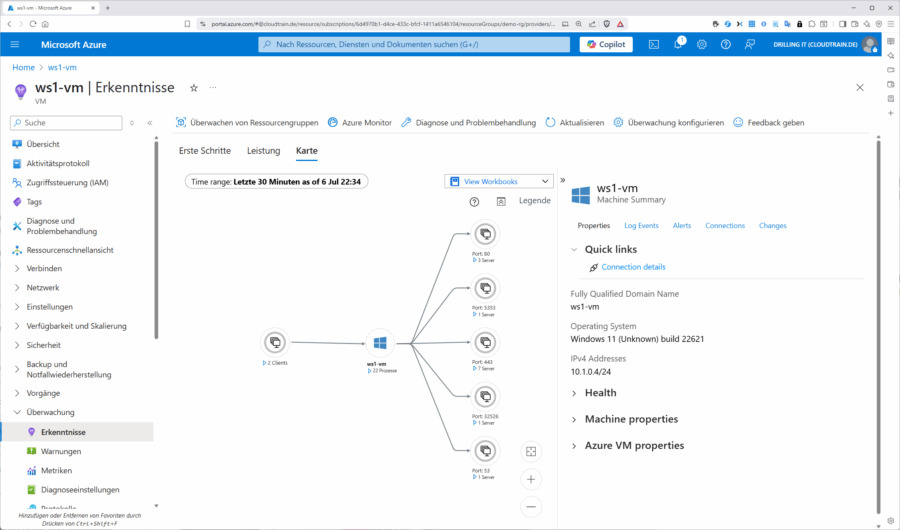The width and height of the screenshot is (900, 530).
Task: Open portal settings gear
Action: (x=701, y=44)
